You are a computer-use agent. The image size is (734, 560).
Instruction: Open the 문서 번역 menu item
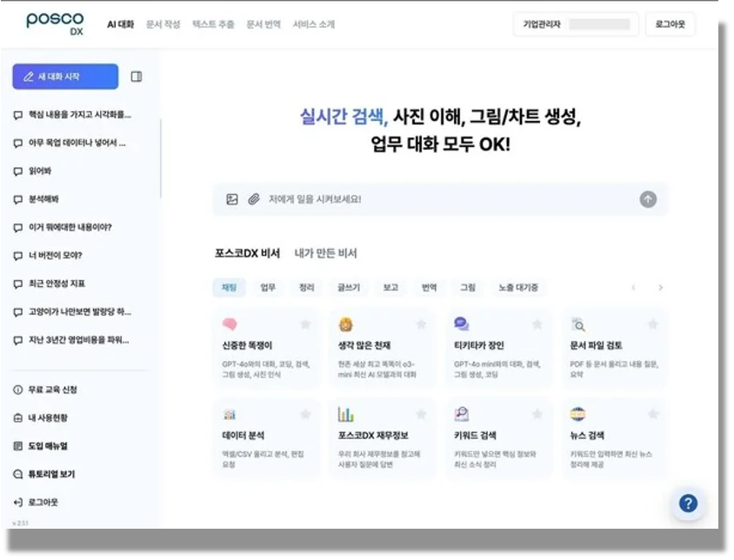click(264, 25)
